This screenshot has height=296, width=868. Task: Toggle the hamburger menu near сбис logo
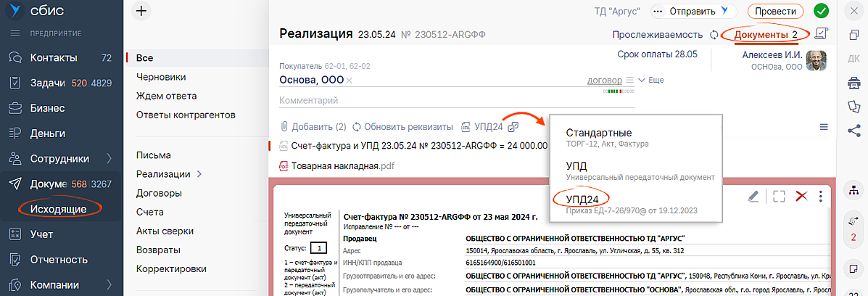coord(15,33)
